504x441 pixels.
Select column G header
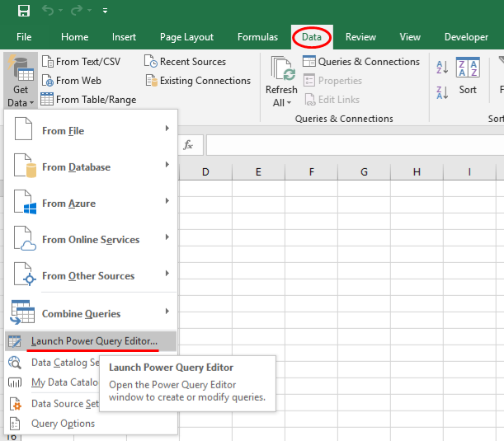tap(364, 171)
